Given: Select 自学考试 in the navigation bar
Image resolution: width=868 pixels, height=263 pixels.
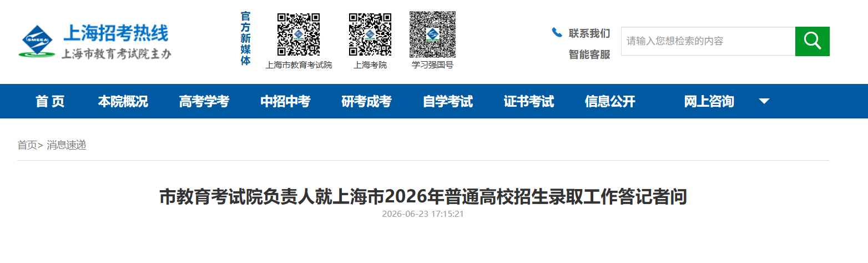Looking at the screenshot, I should (448, 101).
